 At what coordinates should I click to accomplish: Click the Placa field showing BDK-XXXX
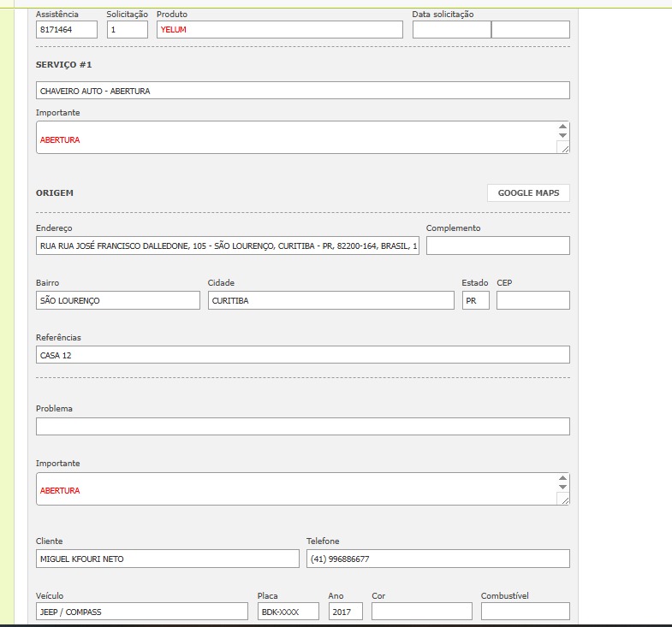coord(288,612)
